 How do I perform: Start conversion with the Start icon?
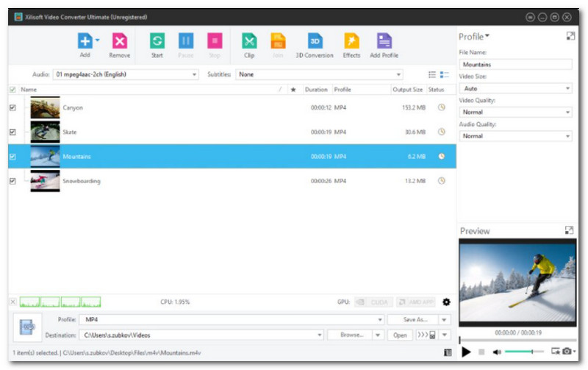tap(157, 41)
